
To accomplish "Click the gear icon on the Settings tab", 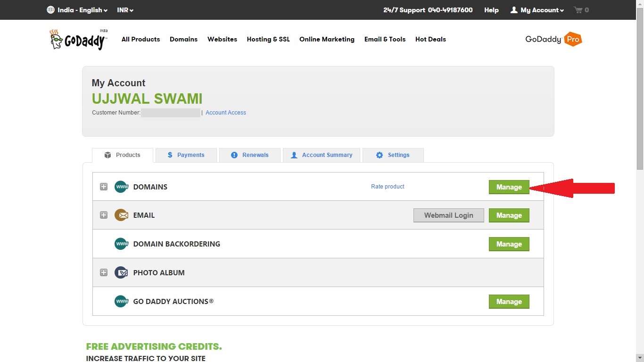I will pos(380,155).
